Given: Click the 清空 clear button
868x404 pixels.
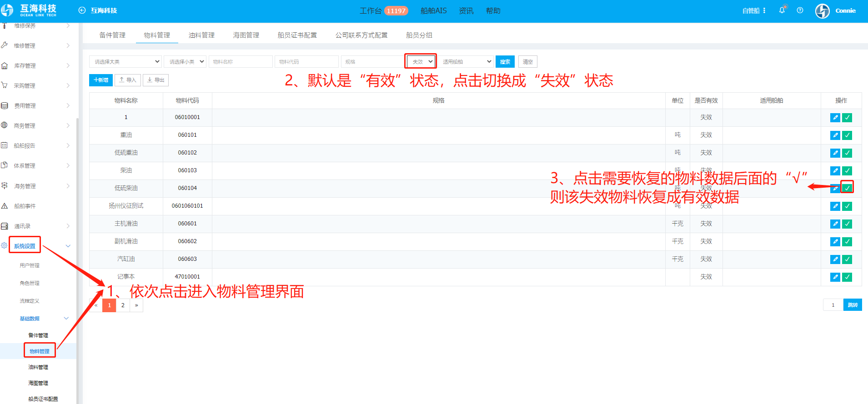Looking at the screenshot, I should [x=527, y=61].
